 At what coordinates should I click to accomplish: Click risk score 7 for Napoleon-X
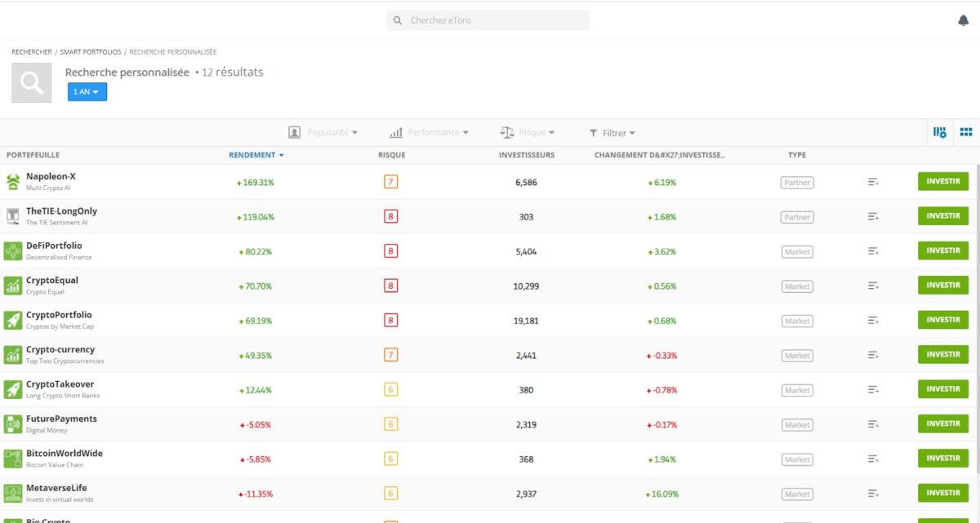pyautogui.click(x=391, y=182)
